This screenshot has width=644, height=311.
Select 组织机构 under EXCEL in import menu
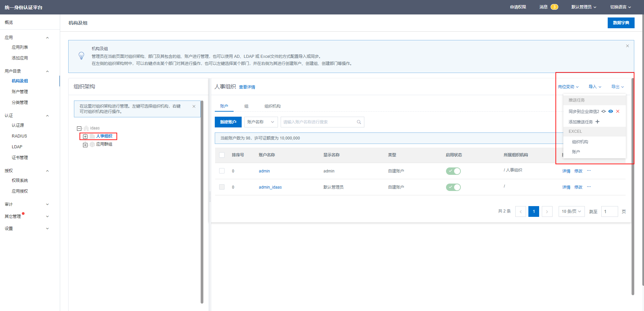click(580, 142)
